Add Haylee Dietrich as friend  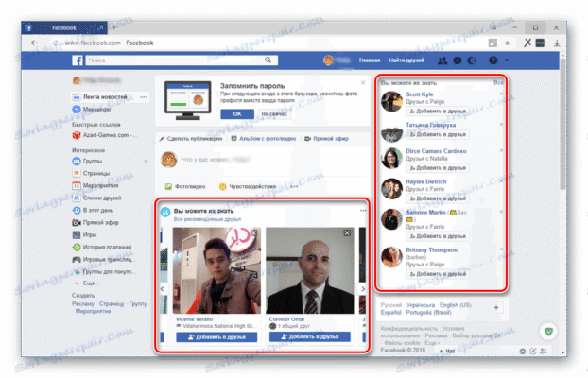438,198
